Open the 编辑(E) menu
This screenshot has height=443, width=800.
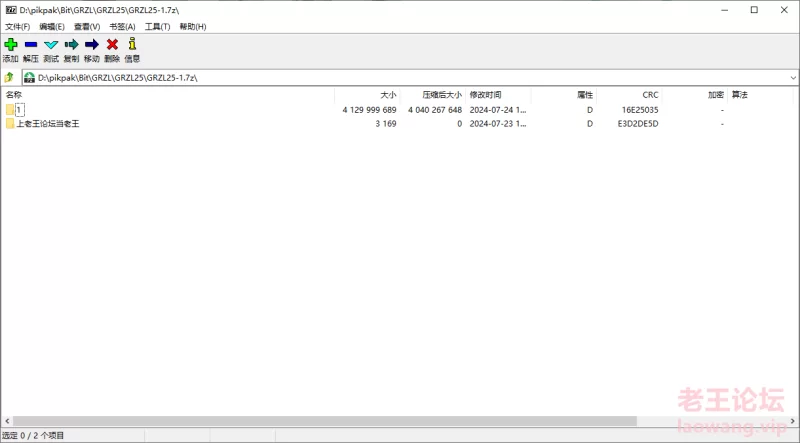point(52,27)
